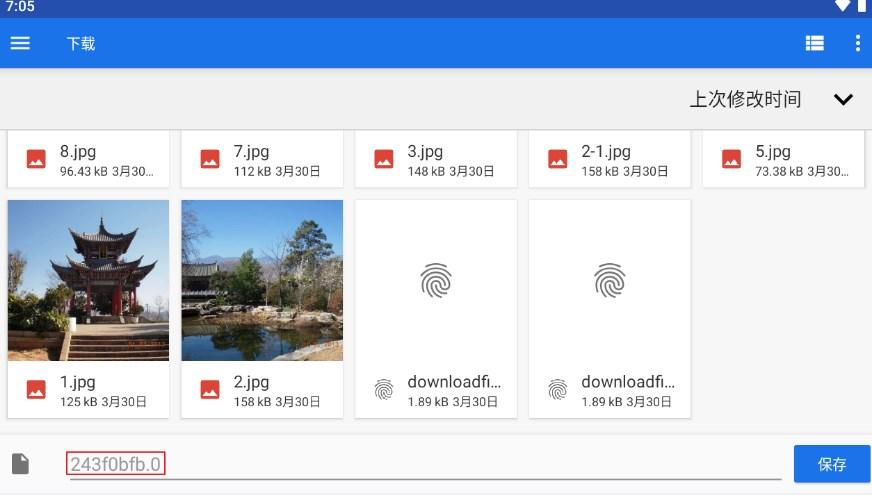Expand the sort order chevron
The height and width of the screenshot is (495, 872).
click(x=843, y=99)
